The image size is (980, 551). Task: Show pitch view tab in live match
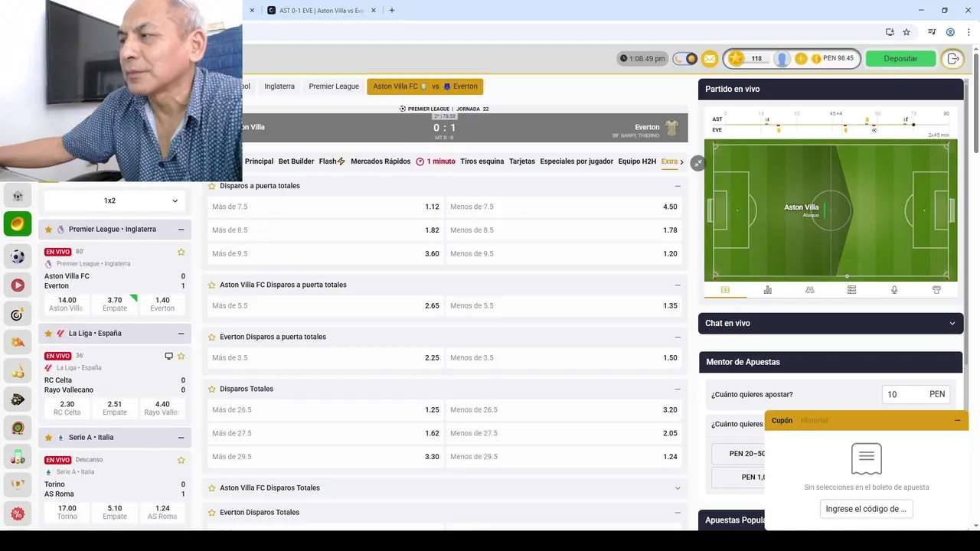tap(725, 290)
